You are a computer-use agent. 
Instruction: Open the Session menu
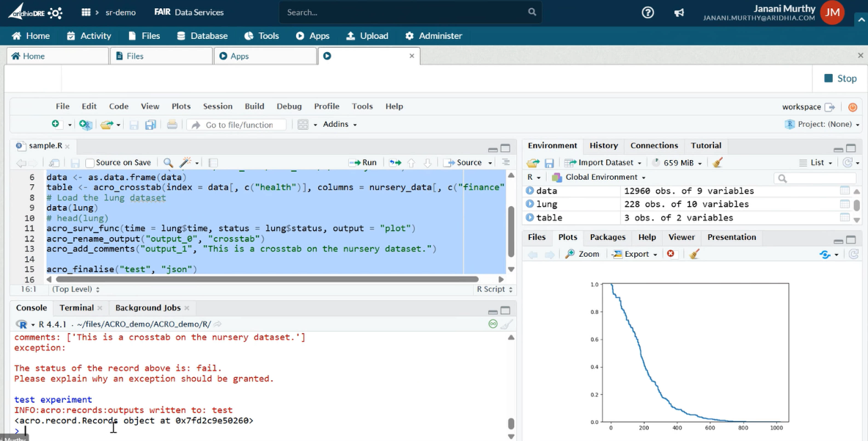tap(217, 106)
